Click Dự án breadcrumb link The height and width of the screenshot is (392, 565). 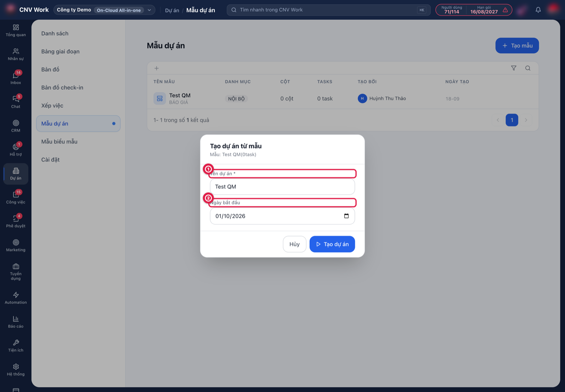click(x=172, y=10)
